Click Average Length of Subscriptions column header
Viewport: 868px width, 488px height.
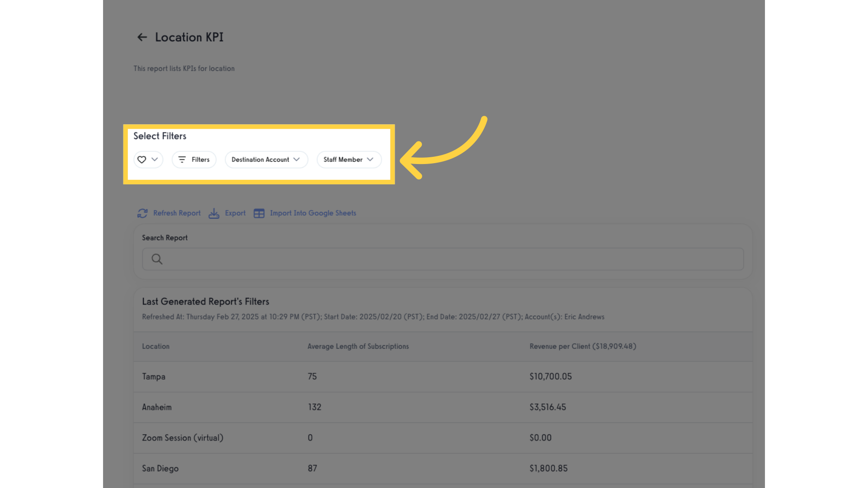358,347
